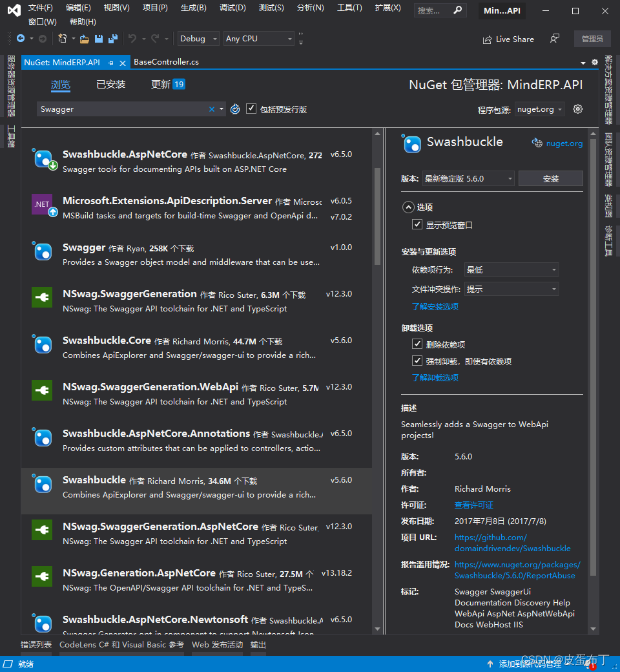Open the dependency behavior dropdown

coord(511,269)
